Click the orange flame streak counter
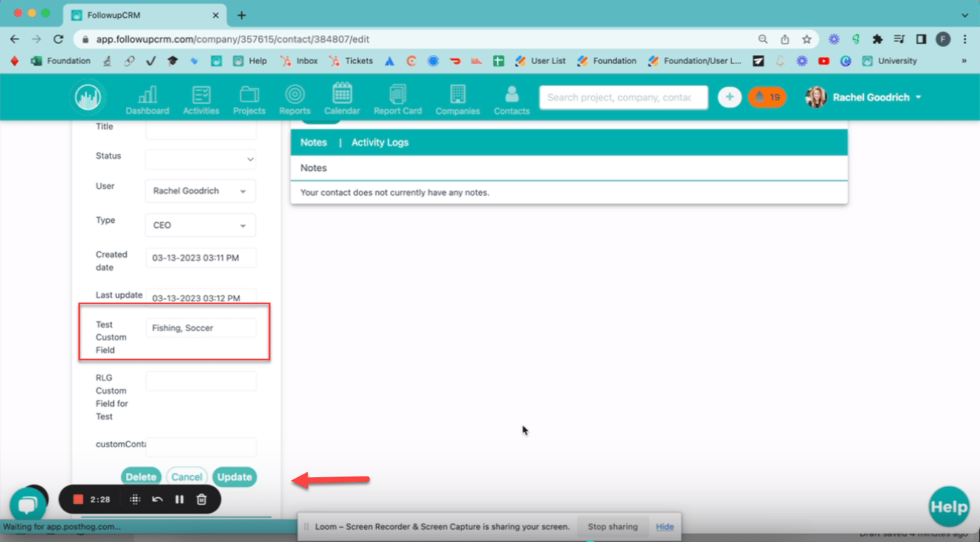This screenshot has height=542, width=980. [x=767, y=96]
